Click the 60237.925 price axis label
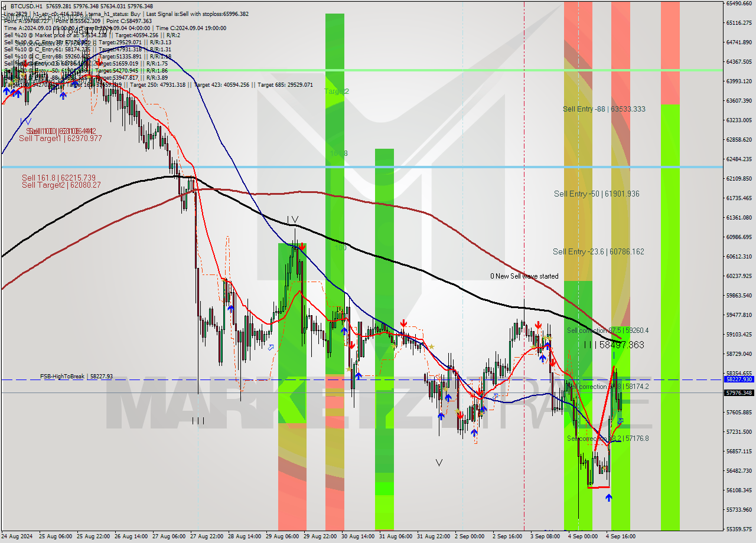Image resolution: width=756 pixels, height=543 pixels. pyautogui.click(x=739, y=276)
